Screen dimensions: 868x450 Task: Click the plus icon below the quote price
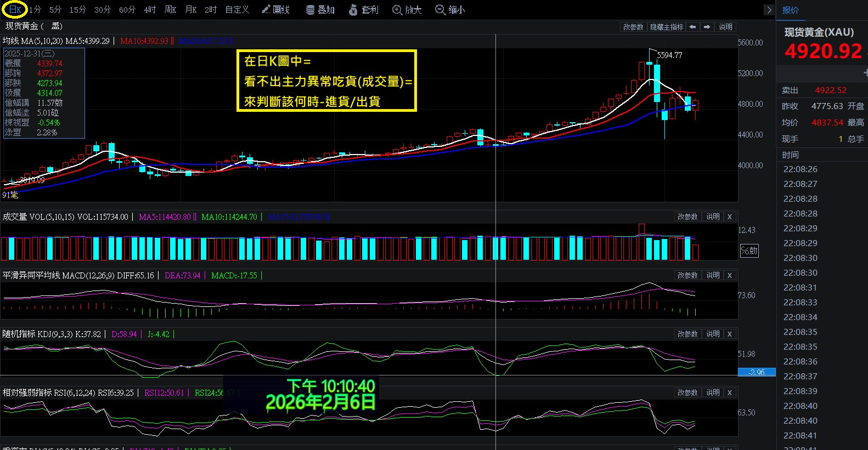pyautogui.click(x=865, y=73)
